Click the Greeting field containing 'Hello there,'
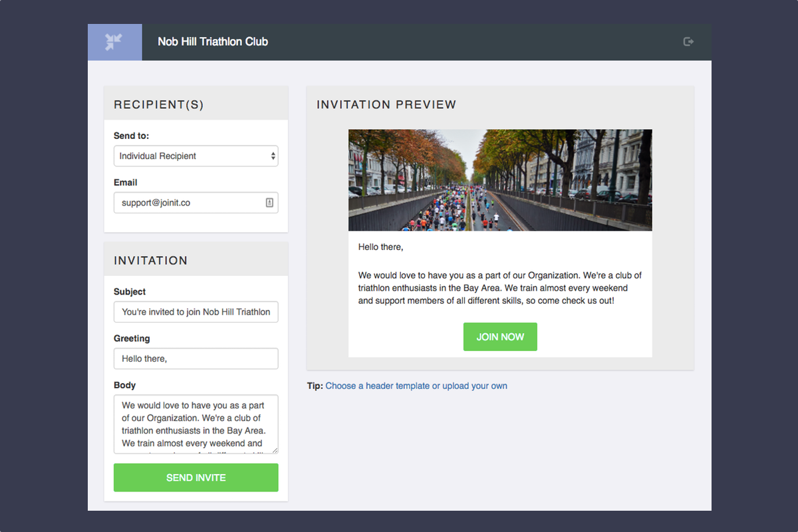The image size is (798, 532). [x=196, y=358]
